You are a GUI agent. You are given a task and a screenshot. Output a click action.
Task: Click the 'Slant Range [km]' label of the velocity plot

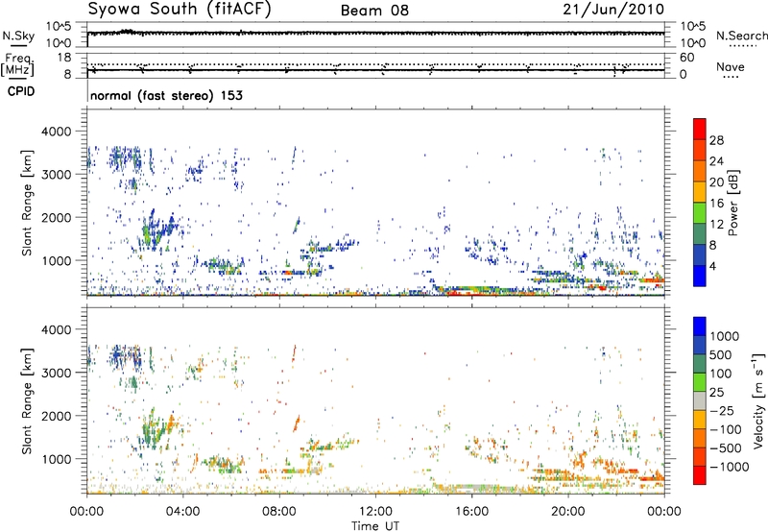27,400
